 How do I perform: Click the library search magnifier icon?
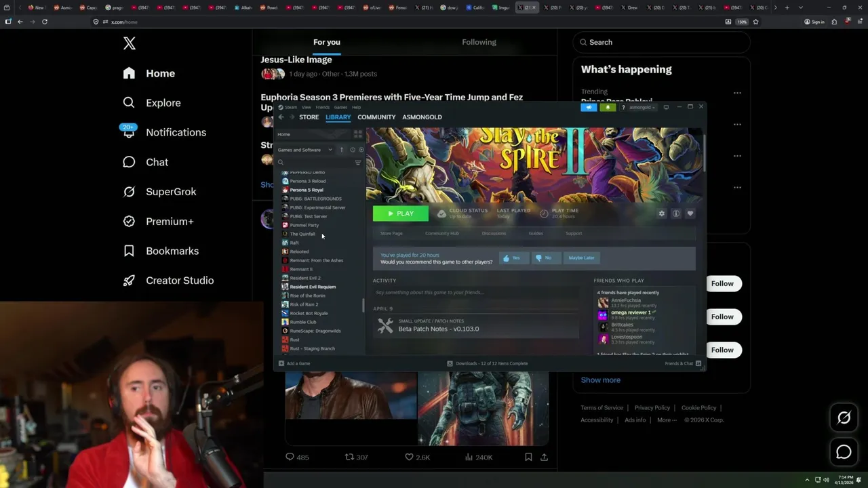[x=280, y=163]
